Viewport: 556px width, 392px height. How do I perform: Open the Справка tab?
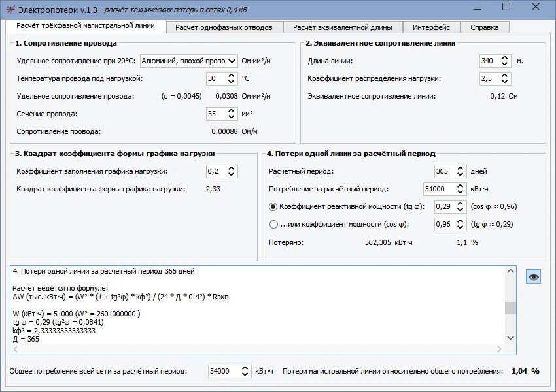[484, 27]
